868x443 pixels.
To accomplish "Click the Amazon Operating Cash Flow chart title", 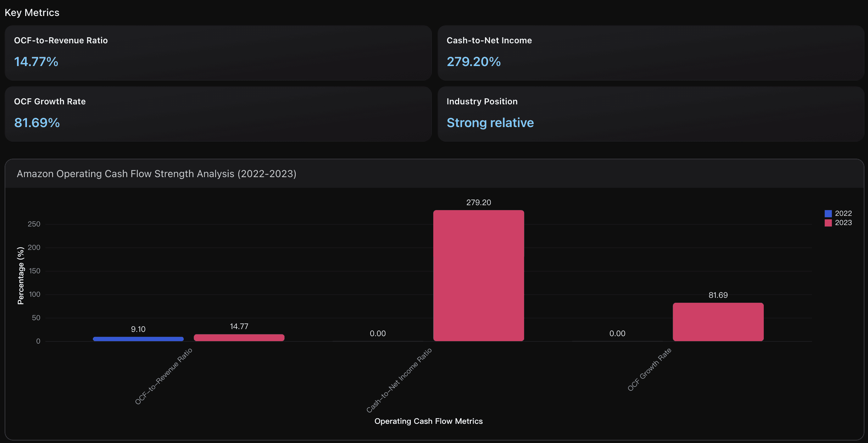I will pyautogui.click(x=156, y=174).
